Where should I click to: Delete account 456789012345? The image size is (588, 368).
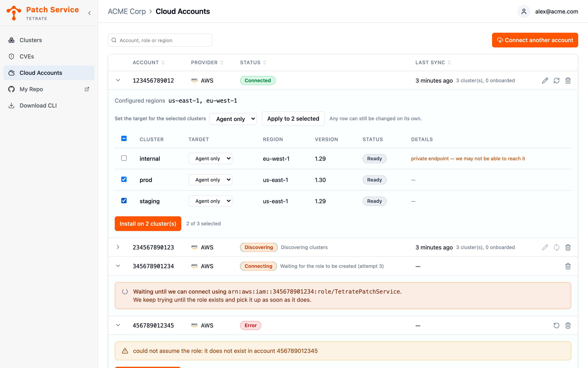tap(568, 325)
